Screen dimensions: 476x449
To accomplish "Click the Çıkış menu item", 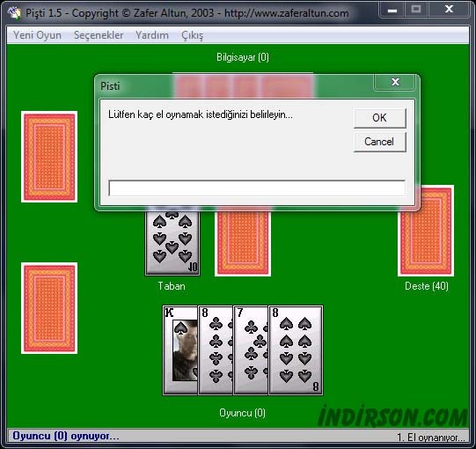I will coord(192,35).
